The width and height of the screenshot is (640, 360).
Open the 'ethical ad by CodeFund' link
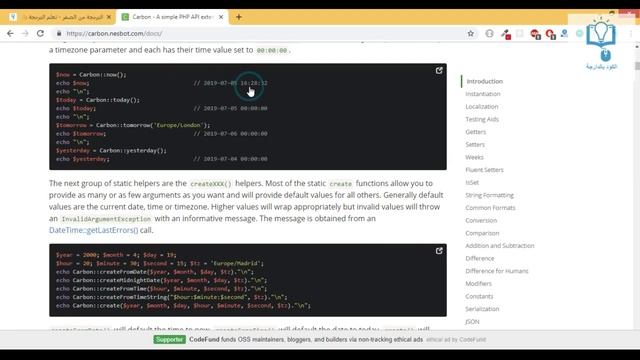tap(456, 340)
